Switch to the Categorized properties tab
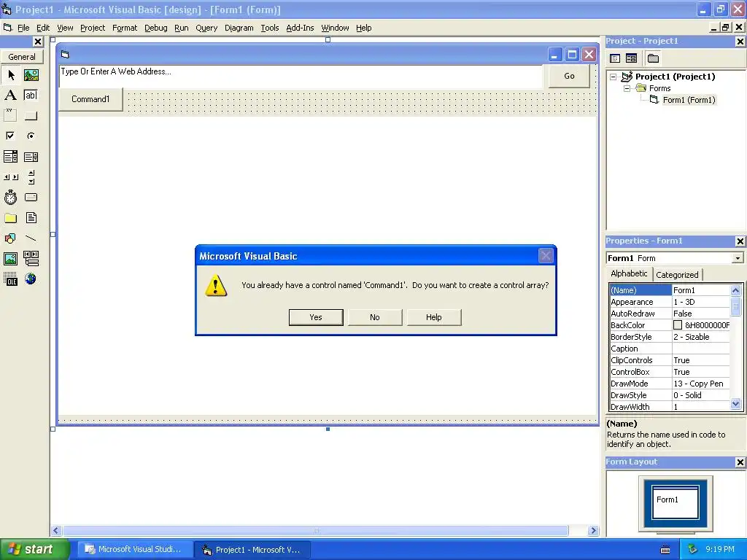The image size is (747, 560). (x=677, y=275)
